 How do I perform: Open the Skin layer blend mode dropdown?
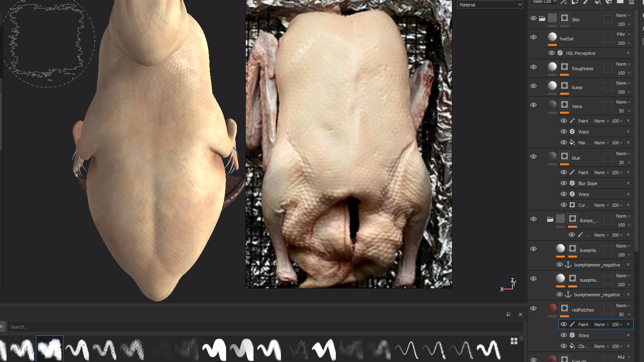pos(623,15)
